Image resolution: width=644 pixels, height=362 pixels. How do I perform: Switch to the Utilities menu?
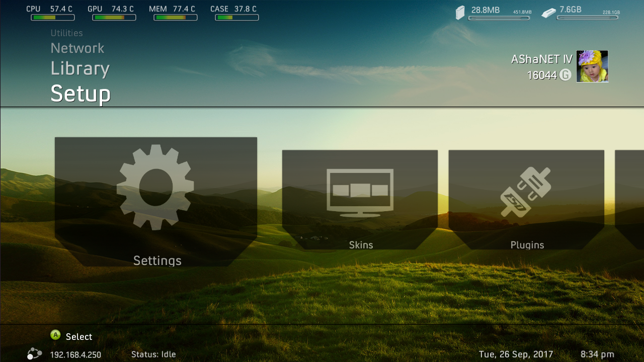coord(66,33)
